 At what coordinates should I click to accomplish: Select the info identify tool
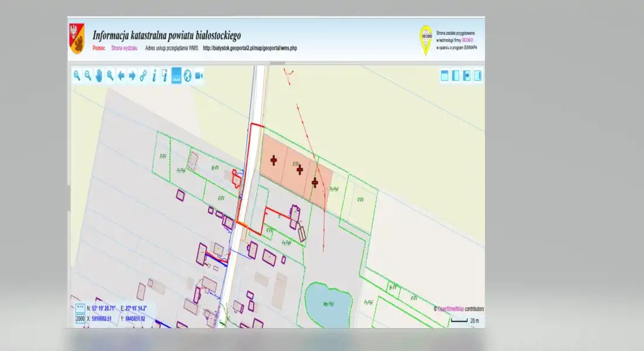(x=154, y=75)
